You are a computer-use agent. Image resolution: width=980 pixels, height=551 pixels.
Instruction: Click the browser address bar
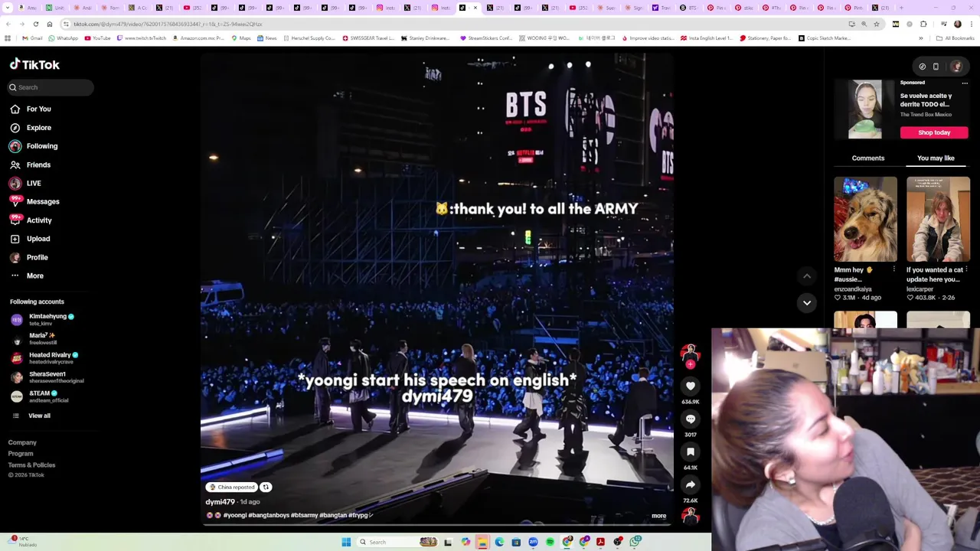452,24
